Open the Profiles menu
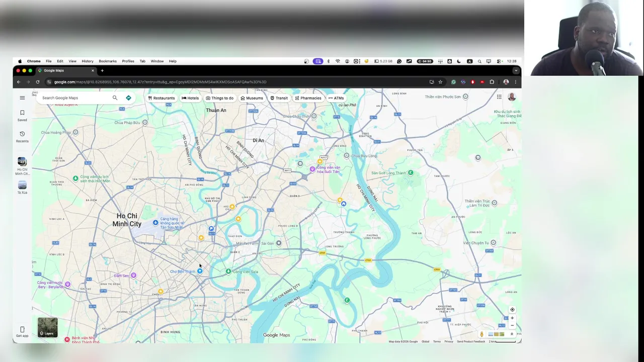Screen dimensions: 644x362 tap(128, 61)
